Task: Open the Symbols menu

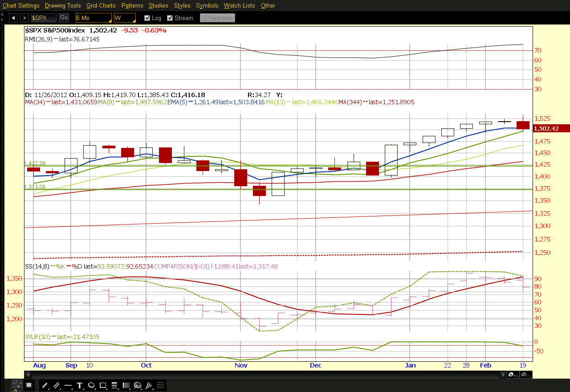Action: point(207,5)
